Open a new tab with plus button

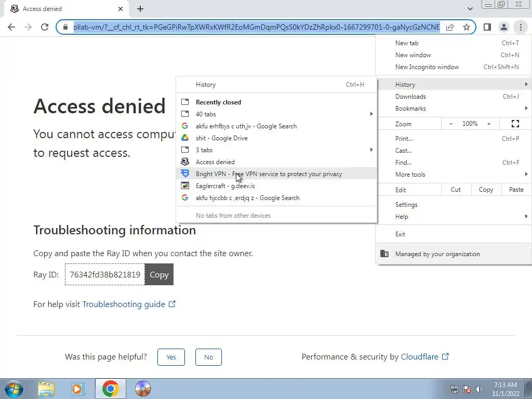(x=140, y=9)
